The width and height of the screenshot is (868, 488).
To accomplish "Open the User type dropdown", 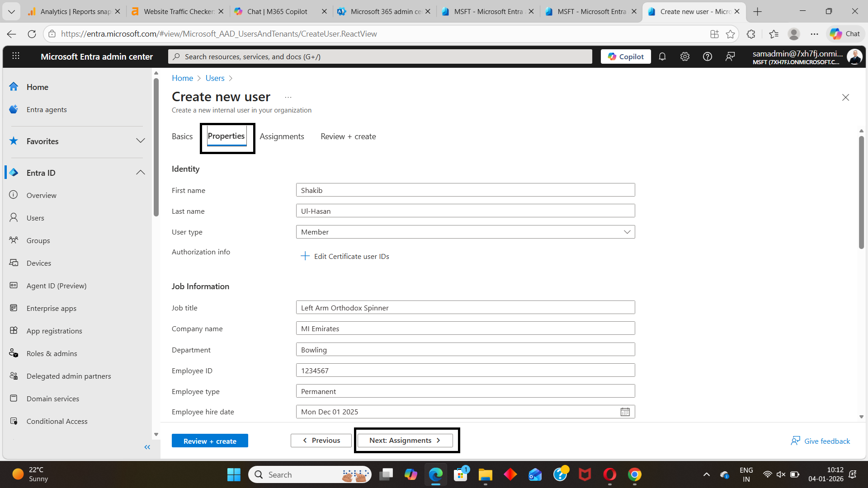I will (465, 232).
